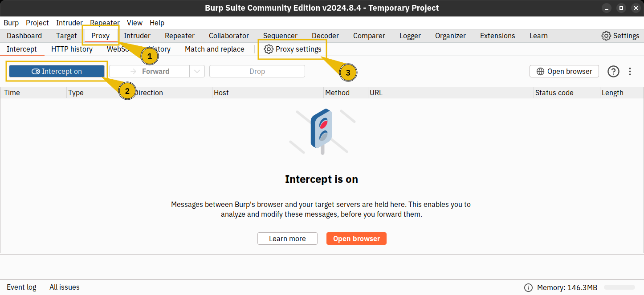Switch to the Extensions tab
Screen dimensions: 644x295
pos(497,36)
